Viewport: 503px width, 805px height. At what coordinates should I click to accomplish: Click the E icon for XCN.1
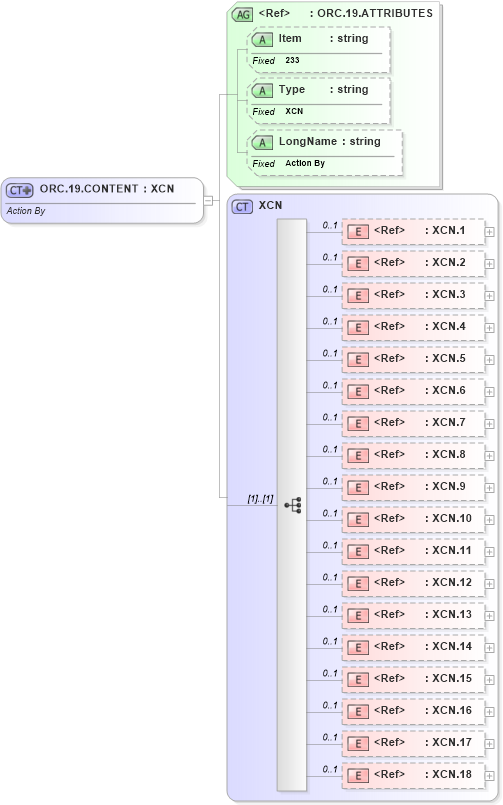click(x=358, y=232)
